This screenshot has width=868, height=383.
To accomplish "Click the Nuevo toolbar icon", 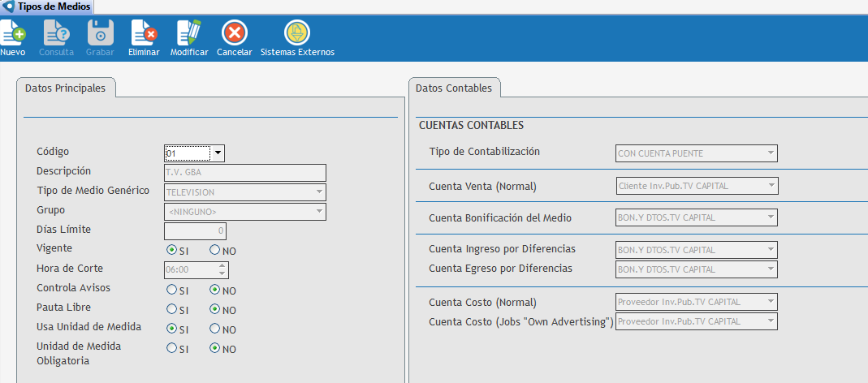I will point(13,33).
